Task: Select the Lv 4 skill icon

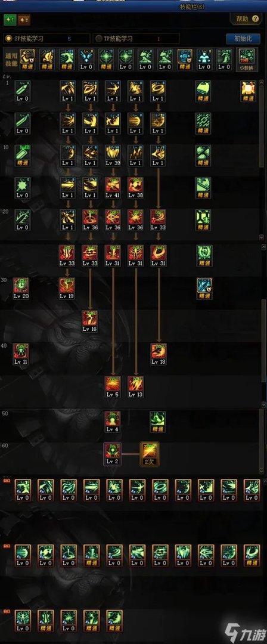Action: coord(113,419)
